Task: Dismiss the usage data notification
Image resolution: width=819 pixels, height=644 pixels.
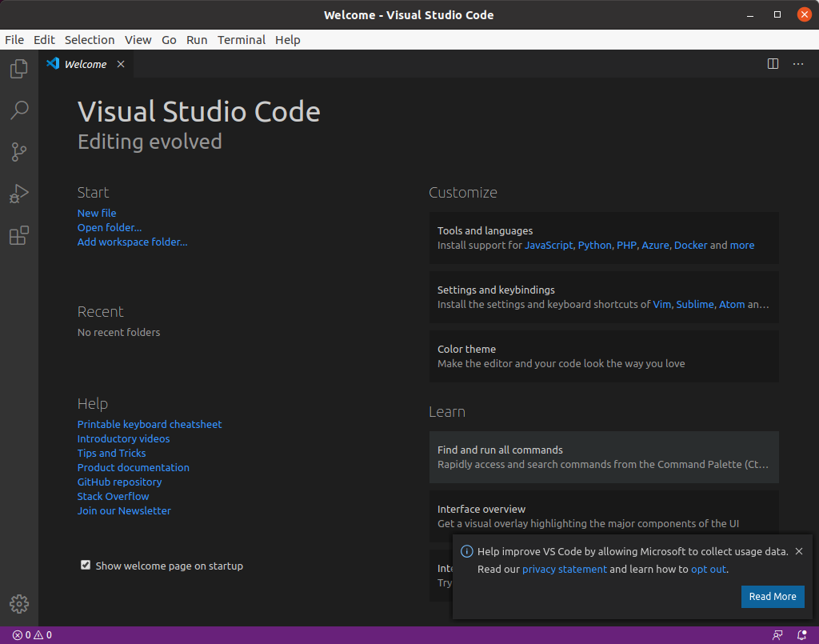Action: 799,551
